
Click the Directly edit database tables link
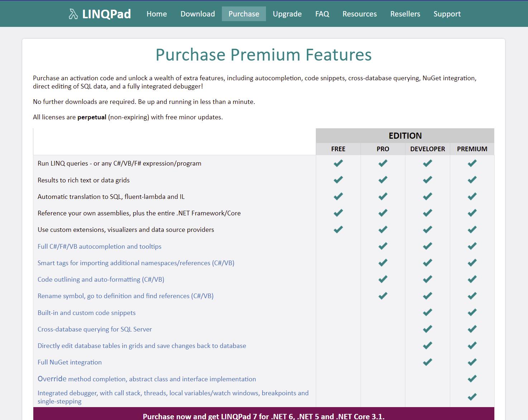[x=142, y=345]
